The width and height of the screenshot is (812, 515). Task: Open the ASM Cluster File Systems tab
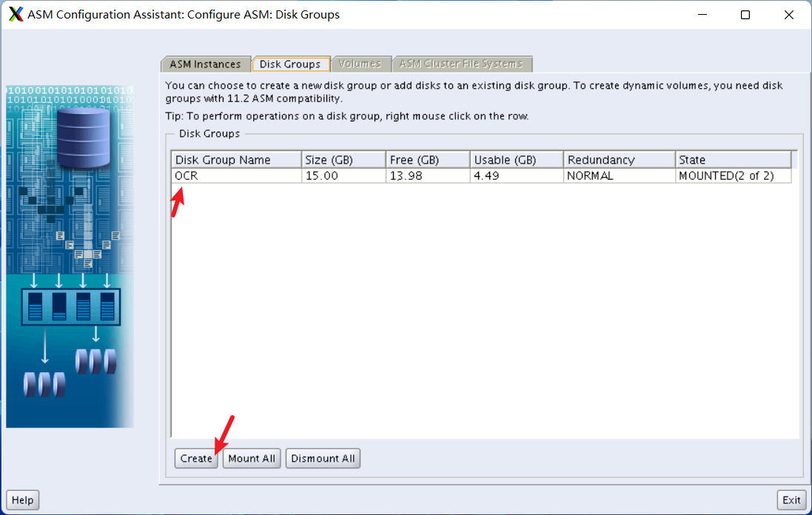[x=461, y=64]
